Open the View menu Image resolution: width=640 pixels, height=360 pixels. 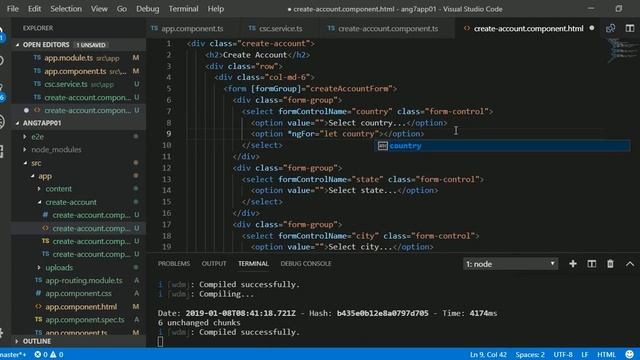99,9
